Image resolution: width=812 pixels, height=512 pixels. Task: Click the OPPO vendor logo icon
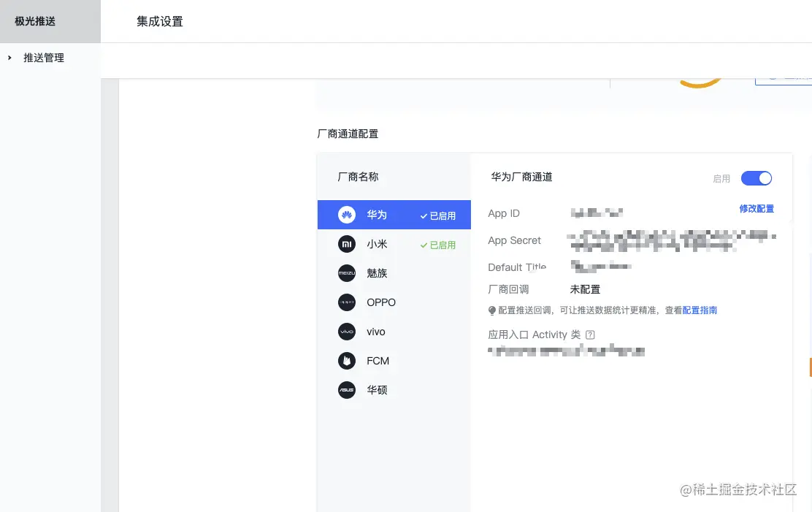pos(347,302)
